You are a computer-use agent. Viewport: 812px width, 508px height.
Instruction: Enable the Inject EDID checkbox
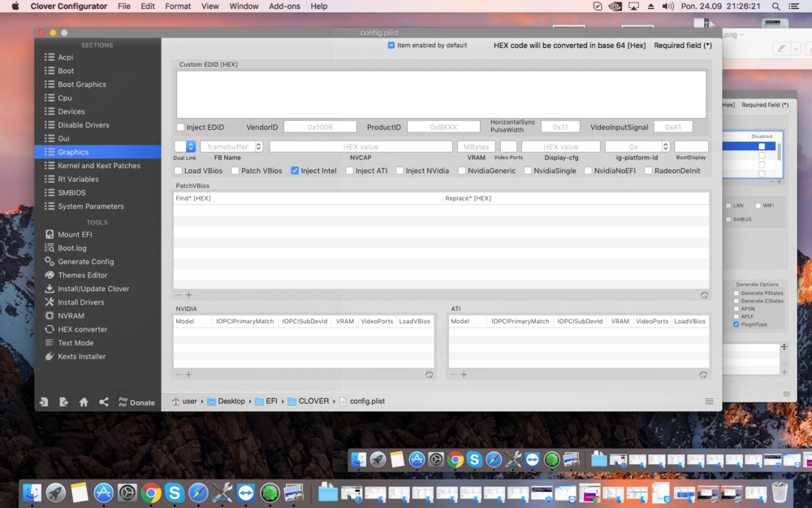(181, 128)
